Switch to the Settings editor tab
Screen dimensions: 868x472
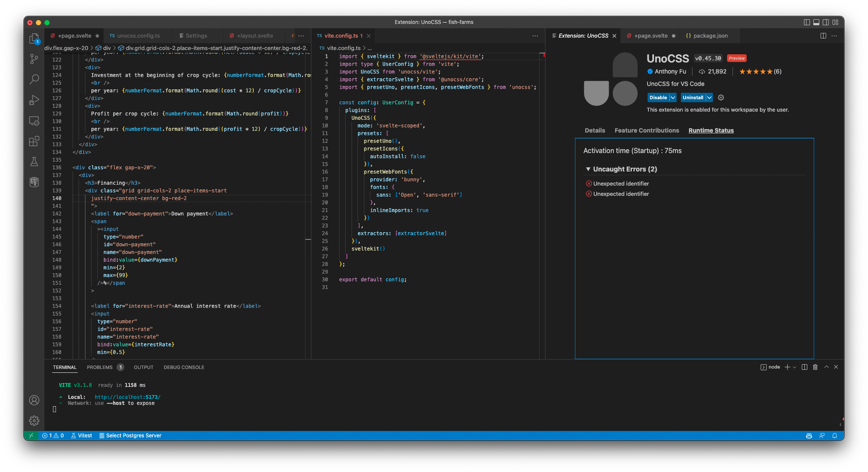point(196,36)
